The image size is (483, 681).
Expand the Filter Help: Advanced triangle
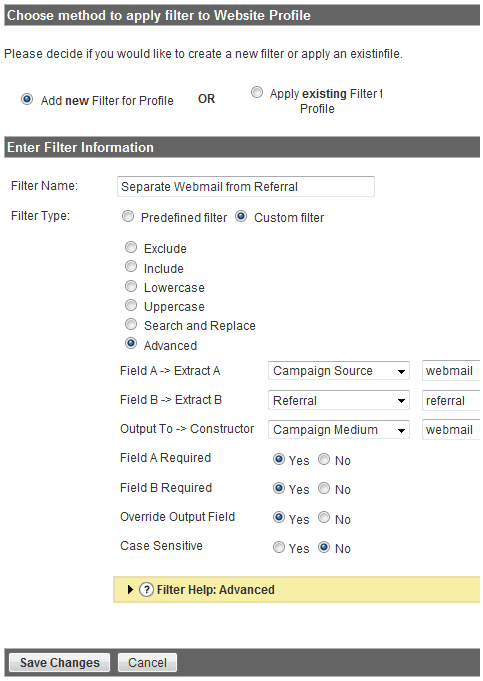[130, 589]
